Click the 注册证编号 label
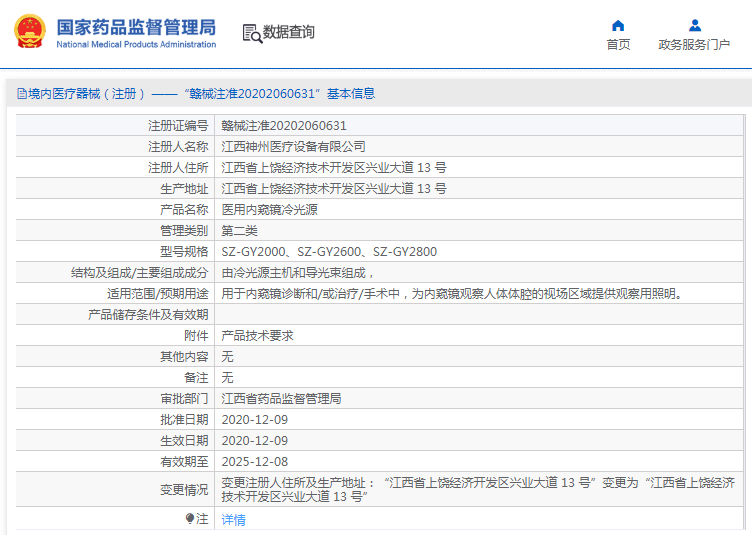752x535 pixels. (178, 126)
